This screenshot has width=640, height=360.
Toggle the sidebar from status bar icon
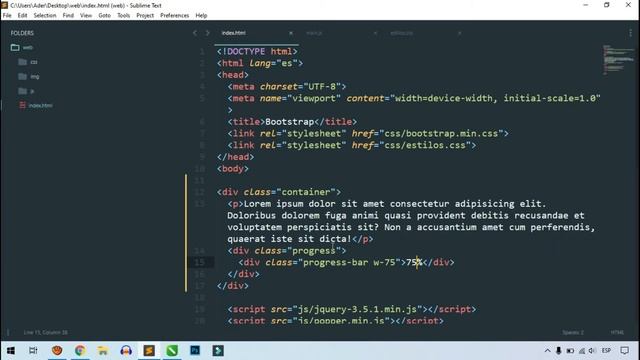pyautogui.click(x=8, y=333)
